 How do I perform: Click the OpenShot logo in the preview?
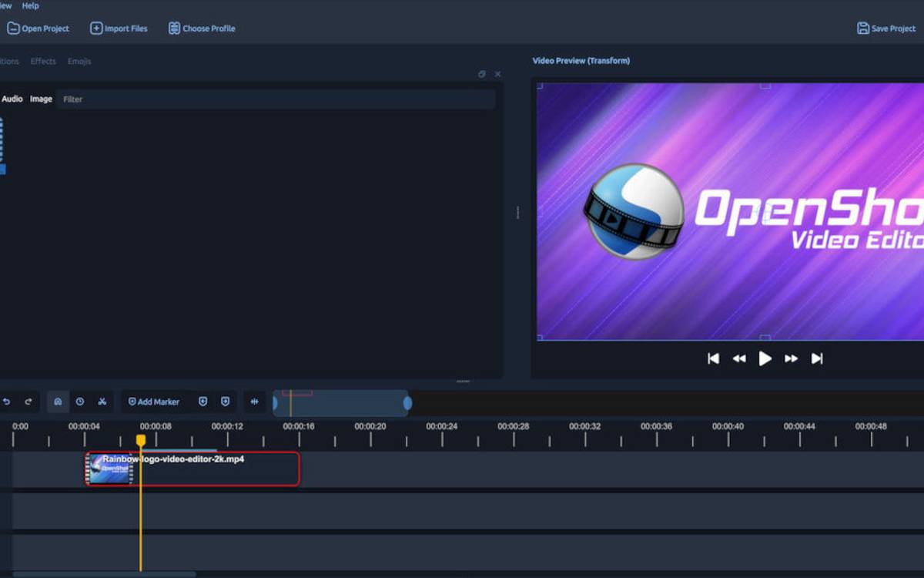pyautogui.click(x=634, y=211)
